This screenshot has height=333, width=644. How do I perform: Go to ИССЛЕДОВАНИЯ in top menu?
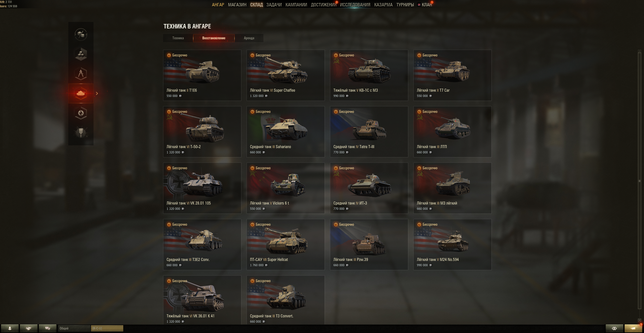coord(355,5)
